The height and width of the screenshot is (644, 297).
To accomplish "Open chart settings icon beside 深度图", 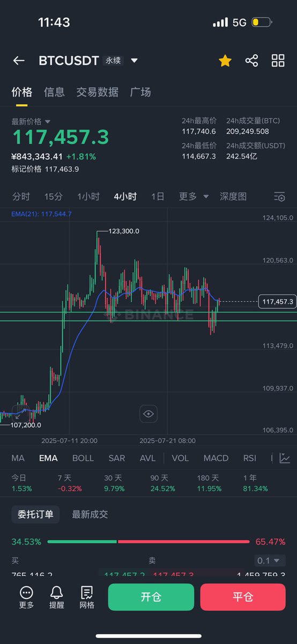I will click(x=279, y=196).
